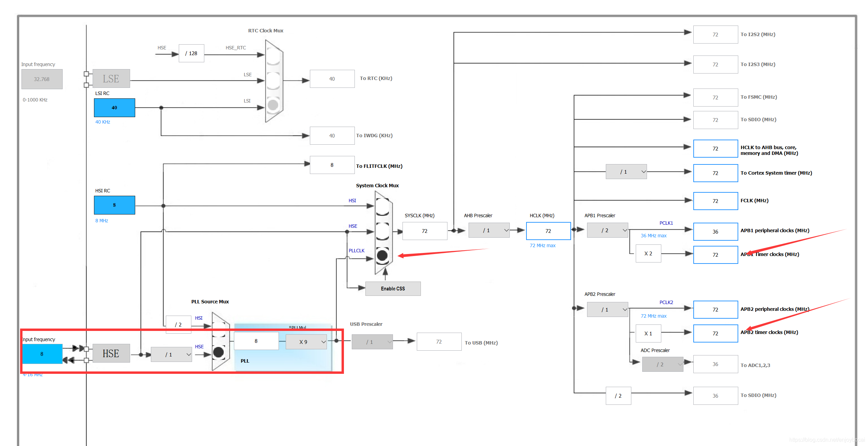Select HSE in PLL Source Mux

coord(219,352)
